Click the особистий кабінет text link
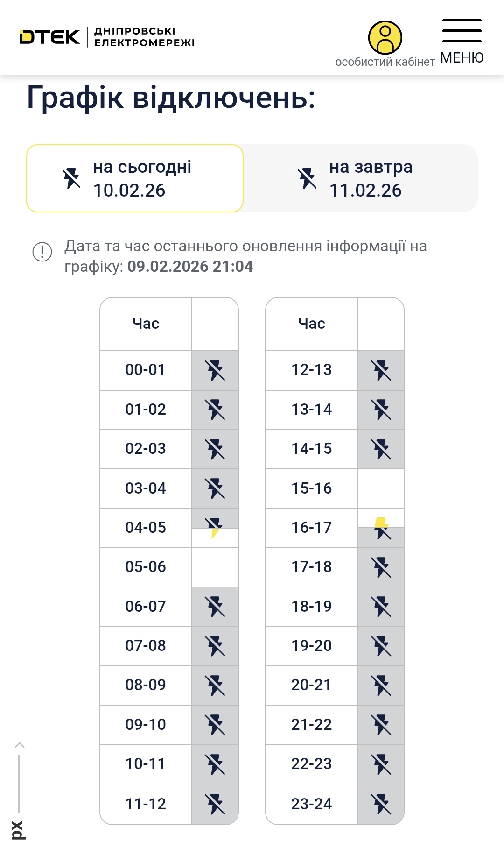Viewport: 504px width, 841px height. click(x=385, y=62)
